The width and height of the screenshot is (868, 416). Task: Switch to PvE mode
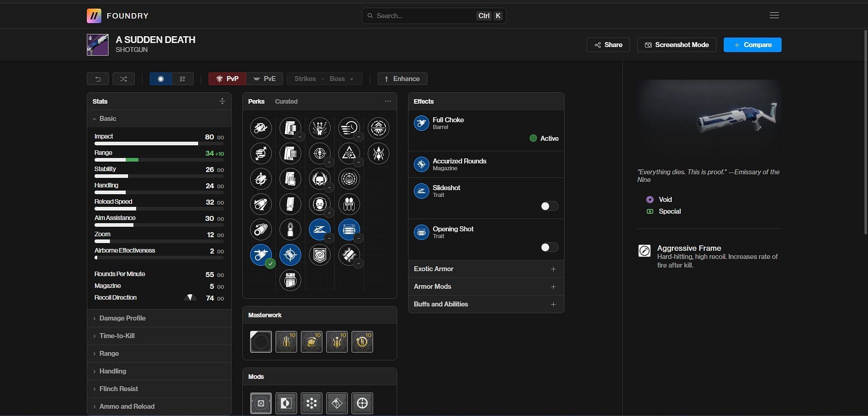[x=265, y=79]
